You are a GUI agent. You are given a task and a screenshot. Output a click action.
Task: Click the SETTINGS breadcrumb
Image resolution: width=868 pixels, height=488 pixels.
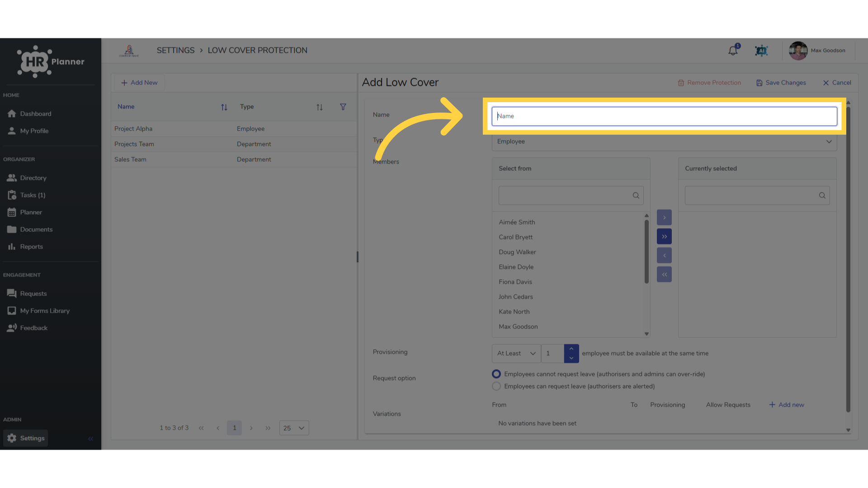175,51
